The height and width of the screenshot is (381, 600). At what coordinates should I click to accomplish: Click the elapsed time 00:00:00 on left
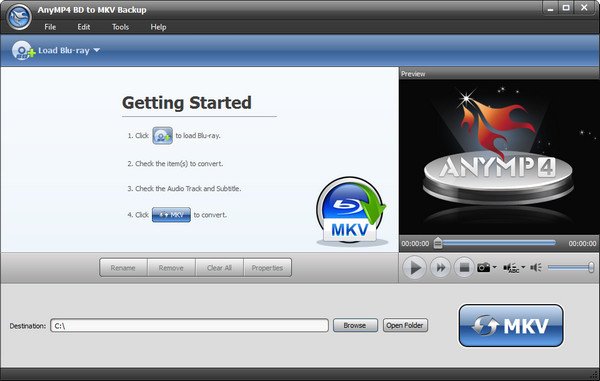(x=415, y=244)
